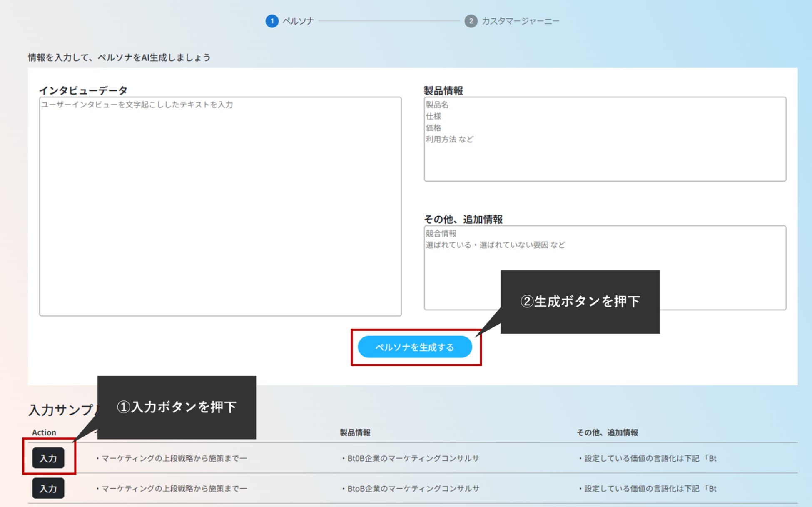Click first row's 製品情報 sample cell
812x507 pixels.
pos(410,458)
